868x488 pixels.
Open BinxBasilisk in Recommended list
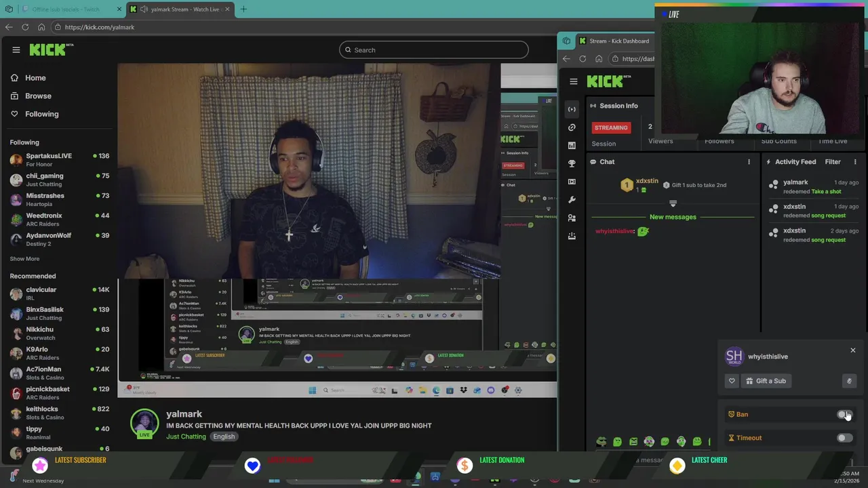tap(60, 313)
